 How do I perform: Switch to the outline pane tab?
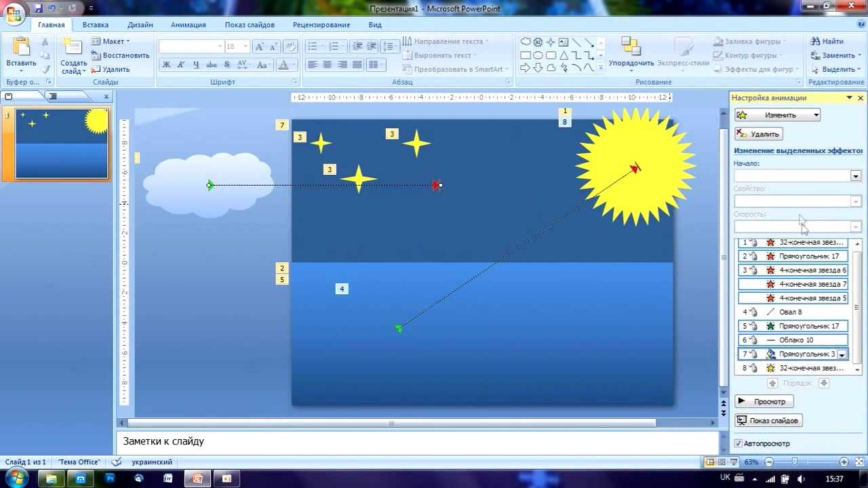[x=53, y=97]
